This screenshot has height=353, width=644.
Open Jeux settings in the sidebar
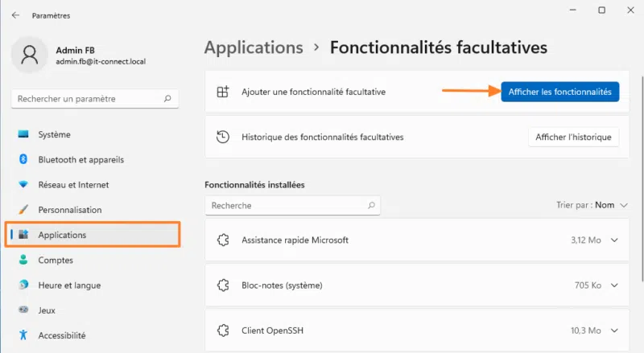click(x=48, y=310)
